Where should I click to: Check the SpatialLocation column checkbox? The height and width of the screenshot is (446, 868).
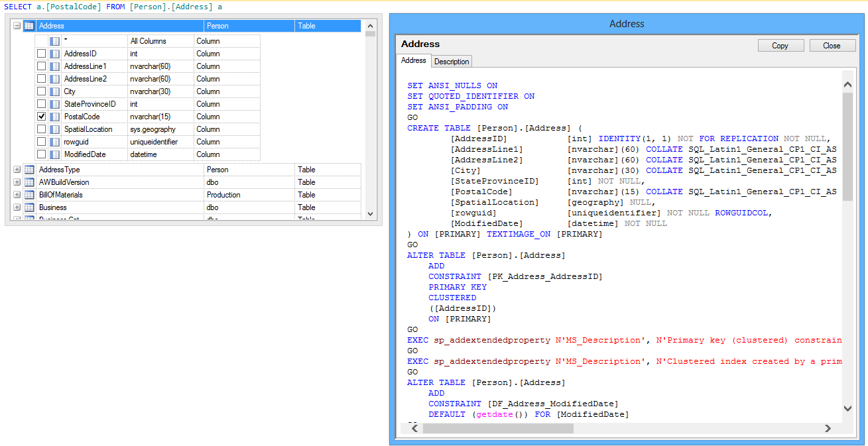41,129
